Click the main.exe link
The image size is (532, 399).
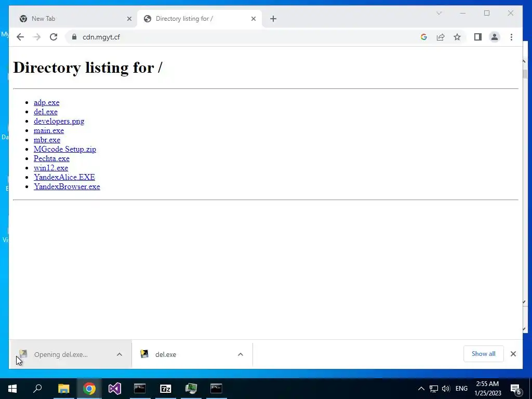[x=49, y=130]
